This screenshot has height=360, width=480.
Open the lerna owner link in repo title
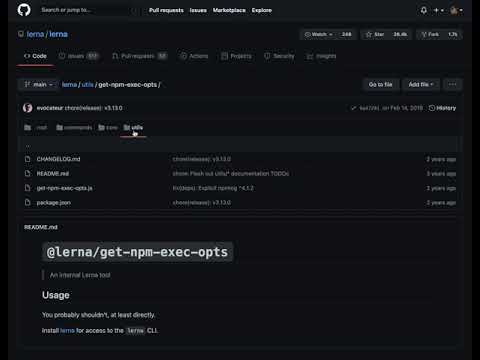(x=35, y=34)
